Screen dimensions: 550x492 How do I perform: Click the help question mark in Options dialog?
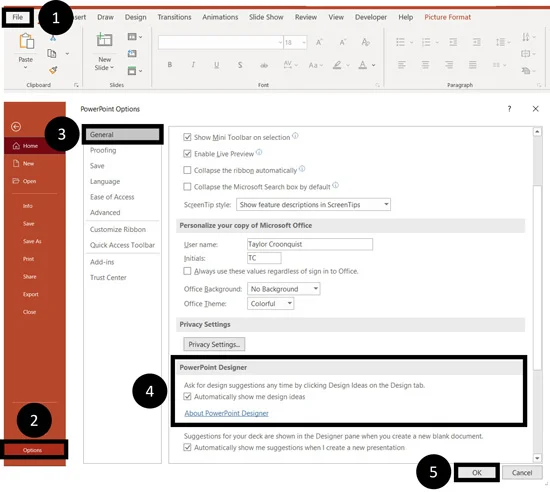509,109
